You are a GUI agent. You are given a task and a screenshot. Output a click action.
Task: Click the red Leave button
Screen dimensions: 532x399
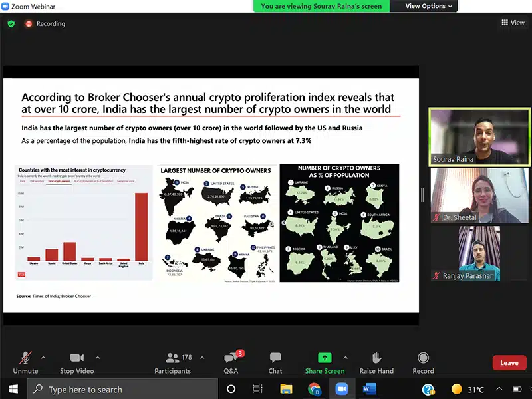coord(509,362)
